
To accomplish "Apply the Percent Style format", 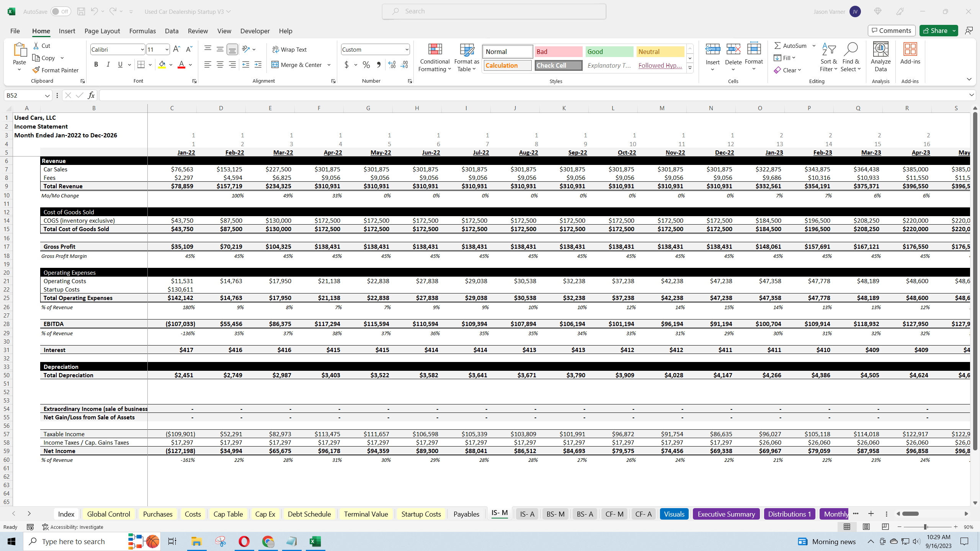I will click(x=366, y=65).
